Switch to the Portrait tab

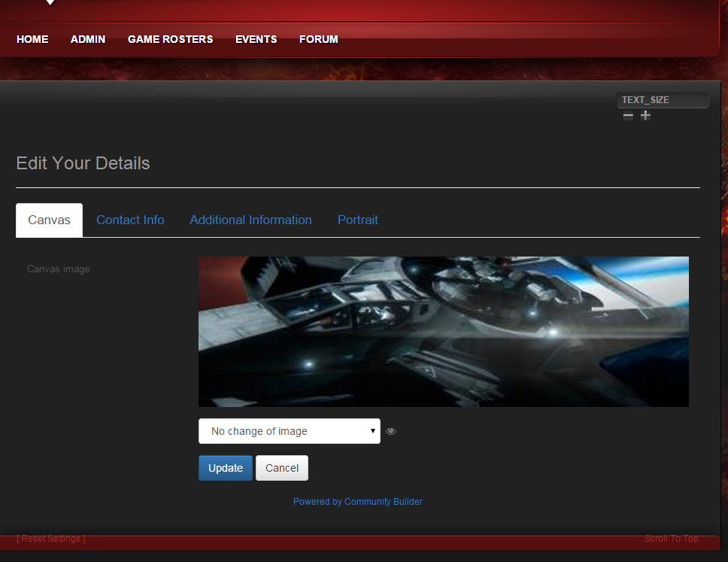click(358, 220)
